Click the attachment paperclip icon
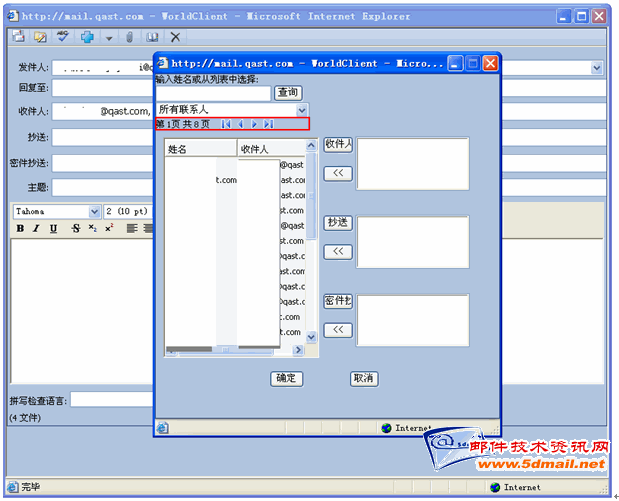This screenshot has width=619, height=501. tap(129, 37)
